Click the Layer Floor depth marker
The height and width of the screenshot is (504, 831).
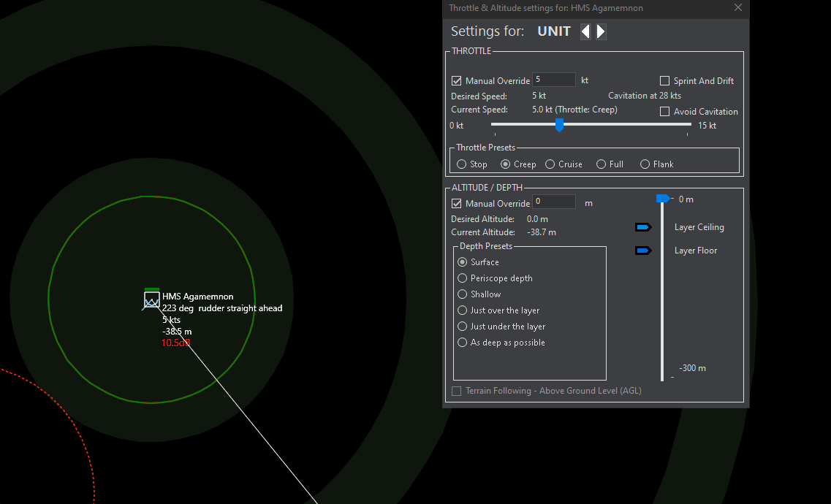point(643,251)
